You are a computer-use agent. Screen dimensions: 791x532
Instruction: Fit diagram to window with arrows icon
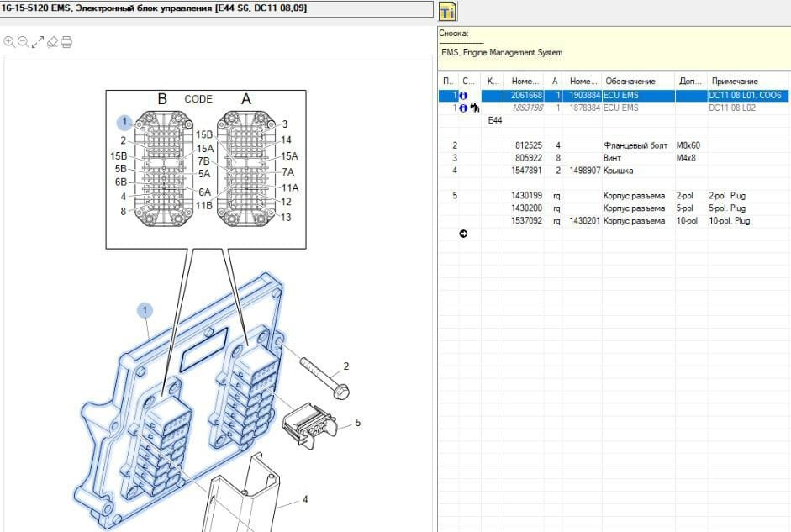38,41
